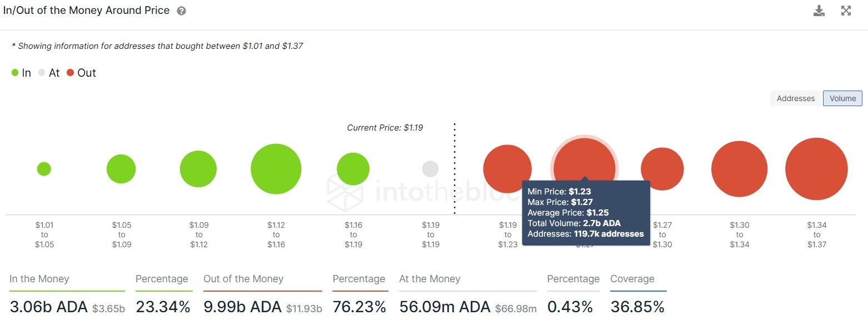Click the highlighted red bubble at $1.23
This screenshot has width=868, height=325.
pos(585,161)
